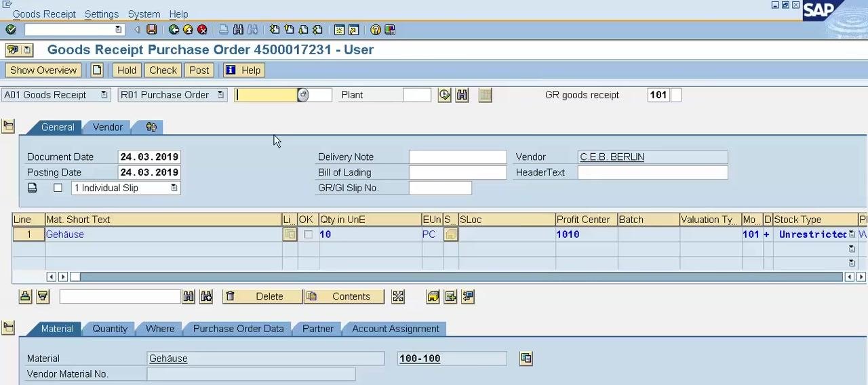Click the printer icon next to Individual Slip

(x=32, y=188)
